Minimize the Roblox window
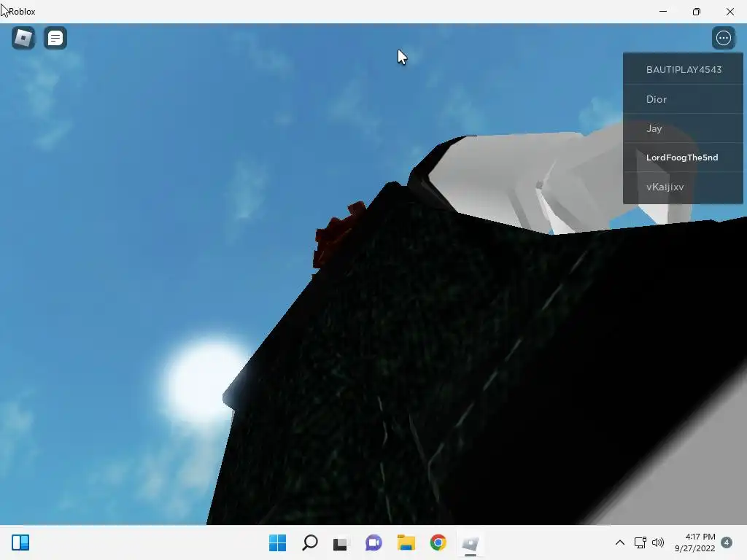Screen dimensions: 747x560 tap(662, 12)
